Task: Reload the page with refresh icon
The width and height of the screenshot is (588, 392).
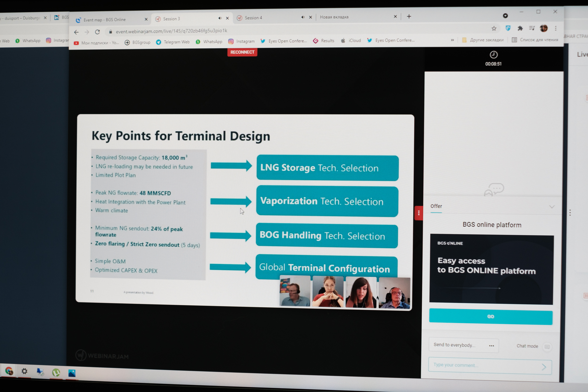Action: coord(98,32)
